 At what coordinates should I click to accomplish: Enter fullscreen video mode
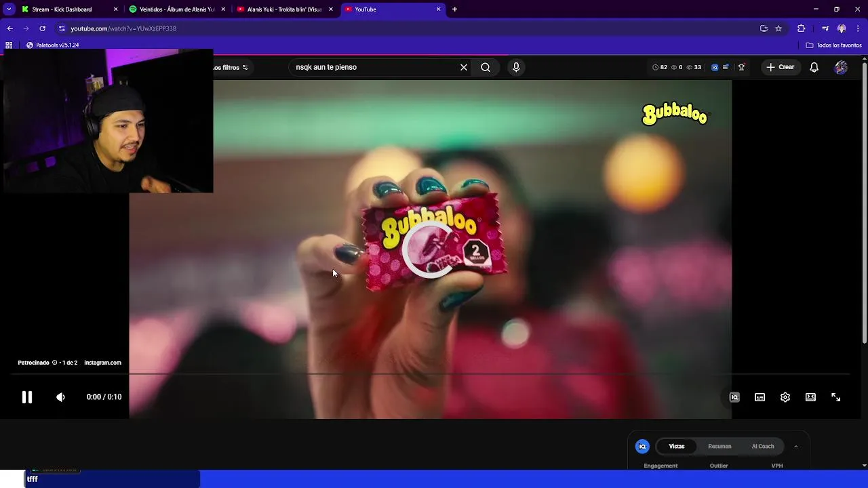(x=836, y=397)
